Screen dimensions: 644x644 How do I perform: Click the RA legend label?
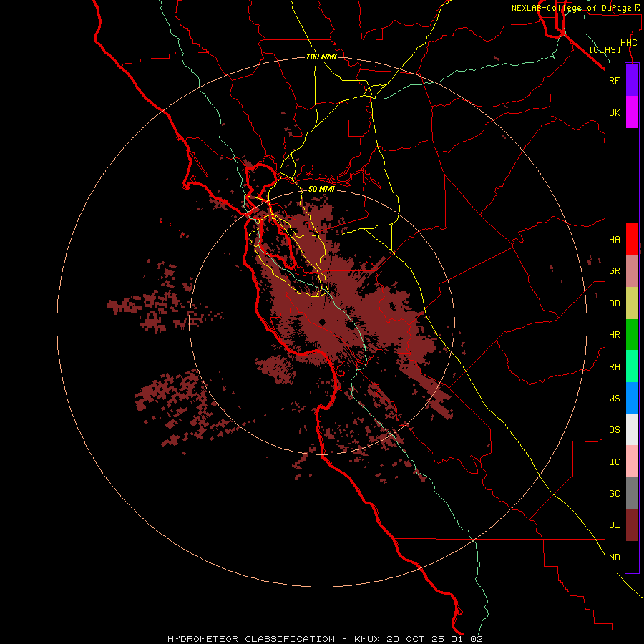pyautogui.click(x=614, y=367)
